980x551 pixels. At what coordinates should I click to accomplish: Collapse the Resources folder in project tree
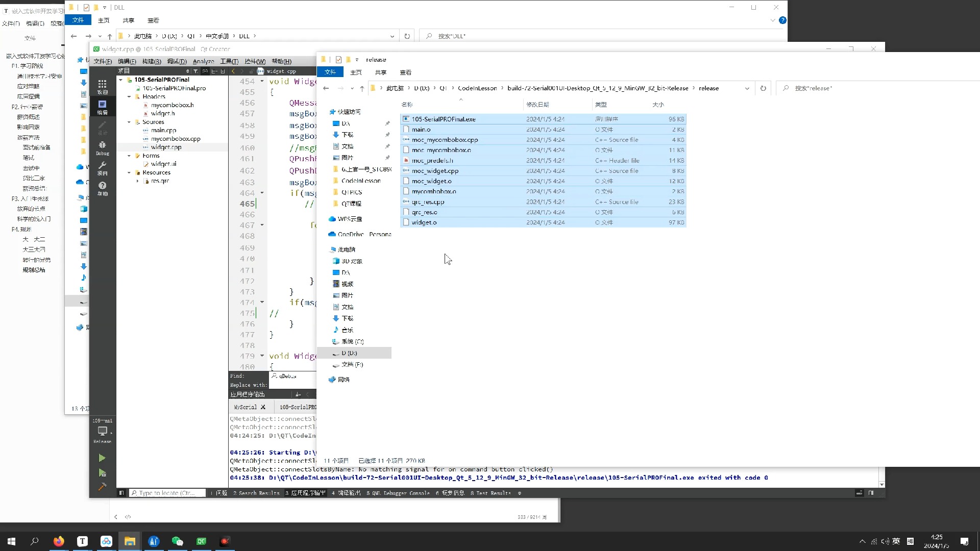point(129,172)
